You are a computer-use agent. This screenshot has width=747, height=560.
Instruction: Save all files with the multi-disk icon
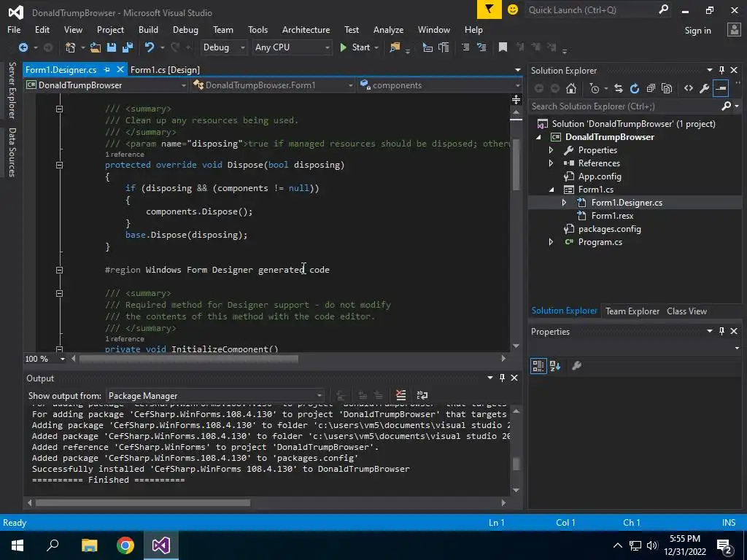coord(128,47)
